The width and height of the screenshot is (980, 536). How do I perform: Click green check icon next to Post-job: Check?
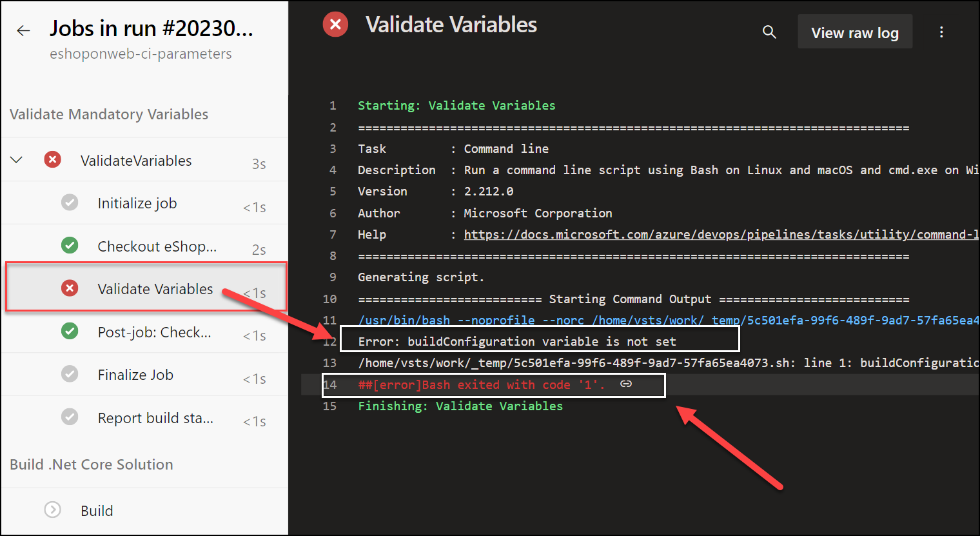coord(70,331)
